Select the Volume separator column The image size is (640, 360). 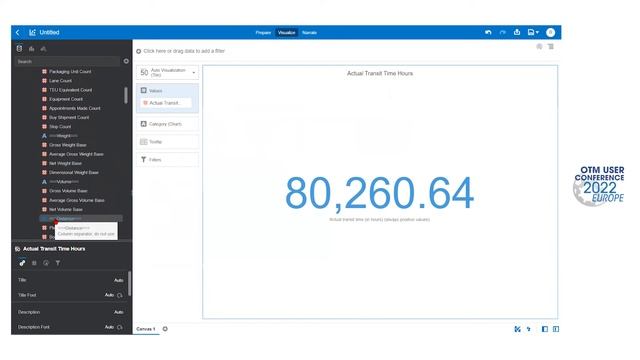point(64,182)
